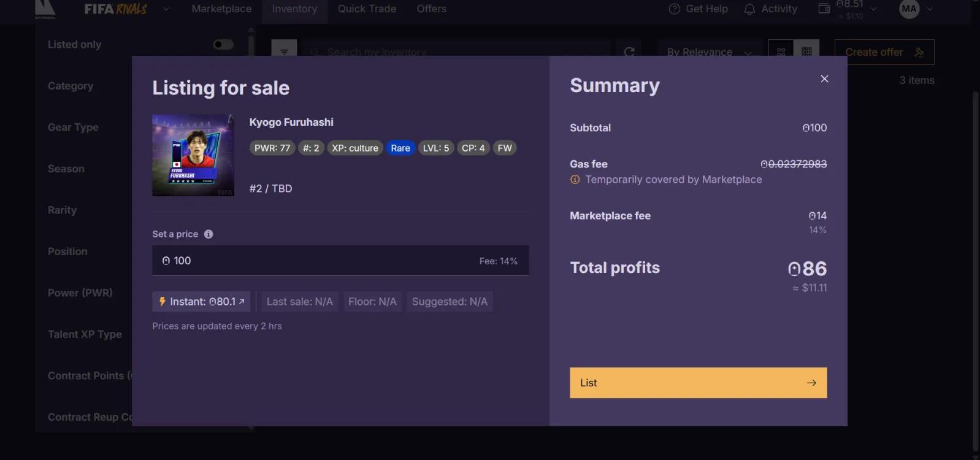Go to the Marketplace tab
The width and height of the screenshot is (980, 460).
pyautogui.click(x=221, y=9)
